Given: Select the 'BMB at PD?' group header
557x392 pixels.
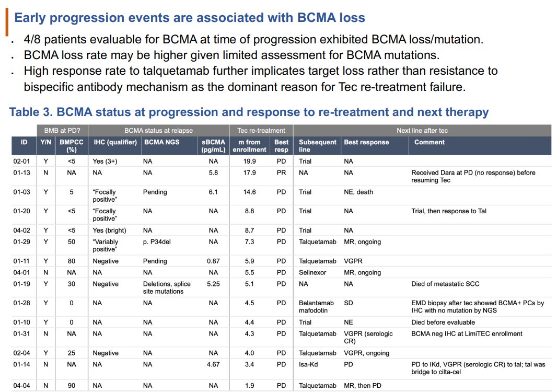Looking at the screenshot, I should click(62, 130).
